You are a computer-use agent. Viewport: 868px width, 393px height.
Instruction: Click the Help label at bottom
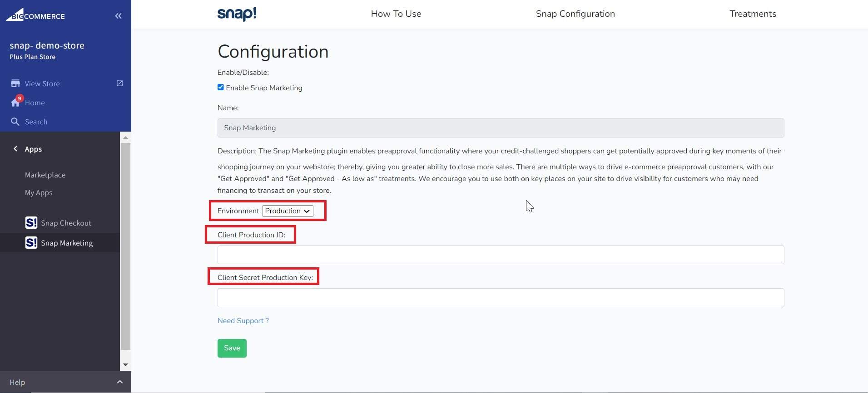click(17, 382)
